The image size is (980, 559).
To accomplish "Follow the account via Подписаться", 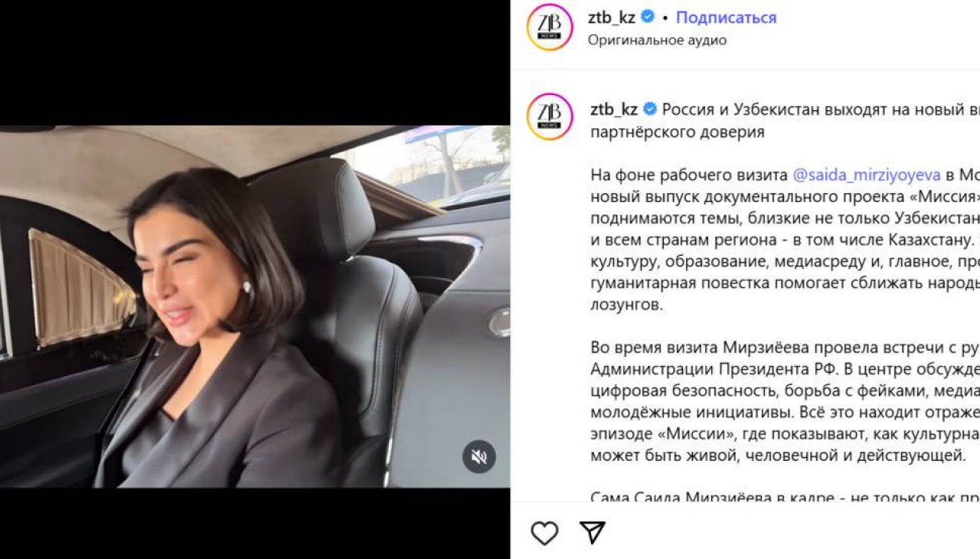I will (726, 17).
